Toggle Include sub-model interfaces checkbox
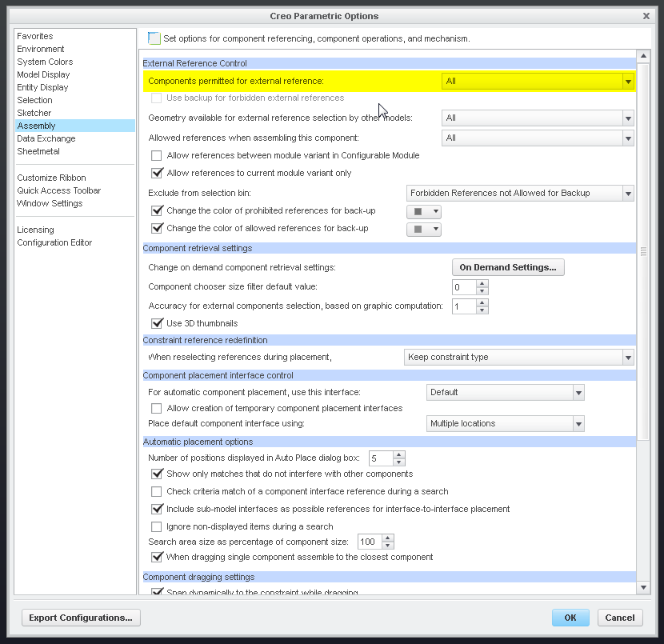 coord(157,509)
